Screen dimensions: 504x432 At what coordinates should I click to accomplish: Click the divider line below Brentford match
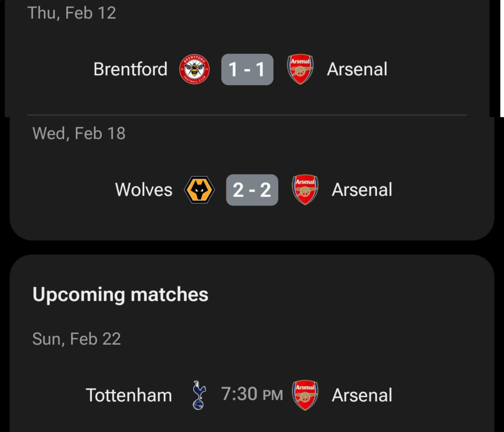(x=247, y=115)
